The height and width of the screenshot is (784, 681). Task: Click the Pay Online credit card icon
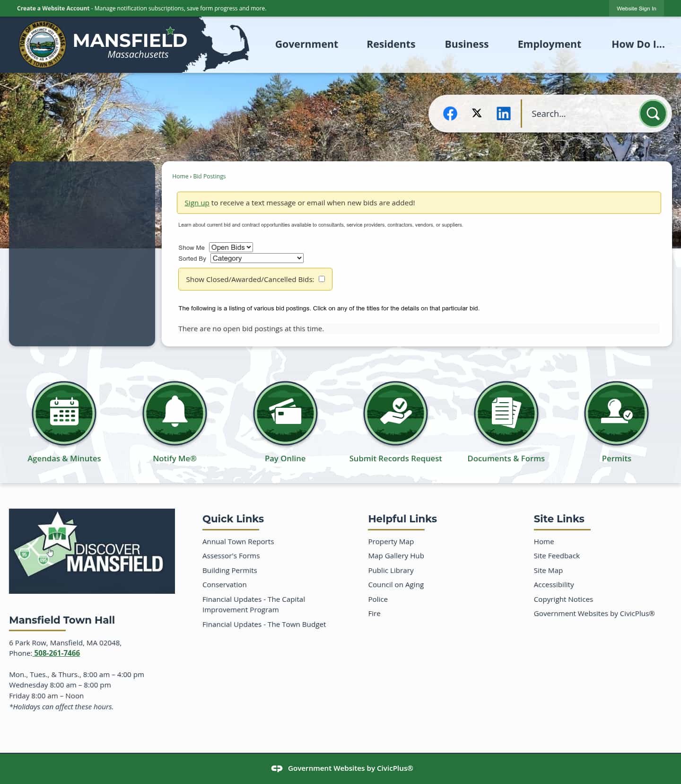[285, 413]
